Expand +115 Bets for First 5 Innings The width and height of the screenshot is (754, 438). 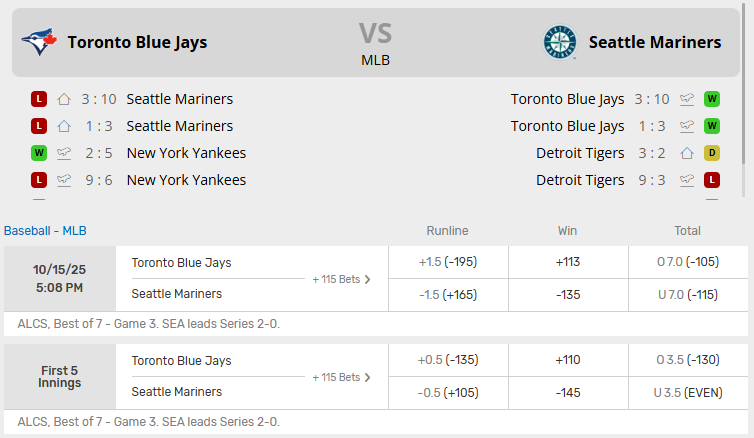(x=341, y=377)
